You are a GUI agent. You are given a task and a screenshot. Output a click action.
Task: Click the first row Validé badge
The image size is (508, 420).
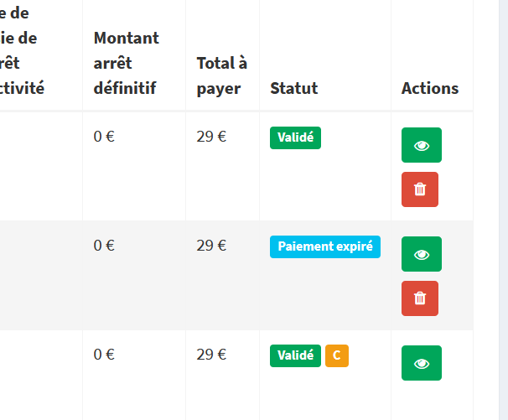point(295,137)
